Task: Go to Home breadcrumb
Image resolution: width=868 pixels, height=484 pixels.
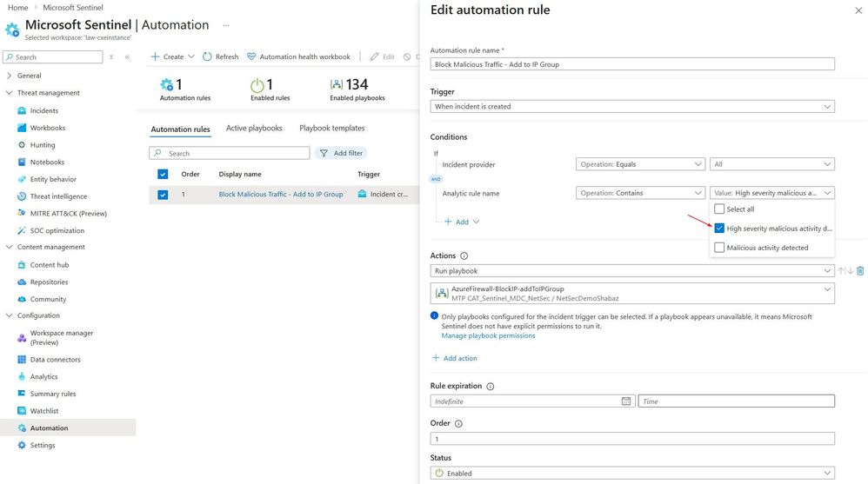Action: 17,8
